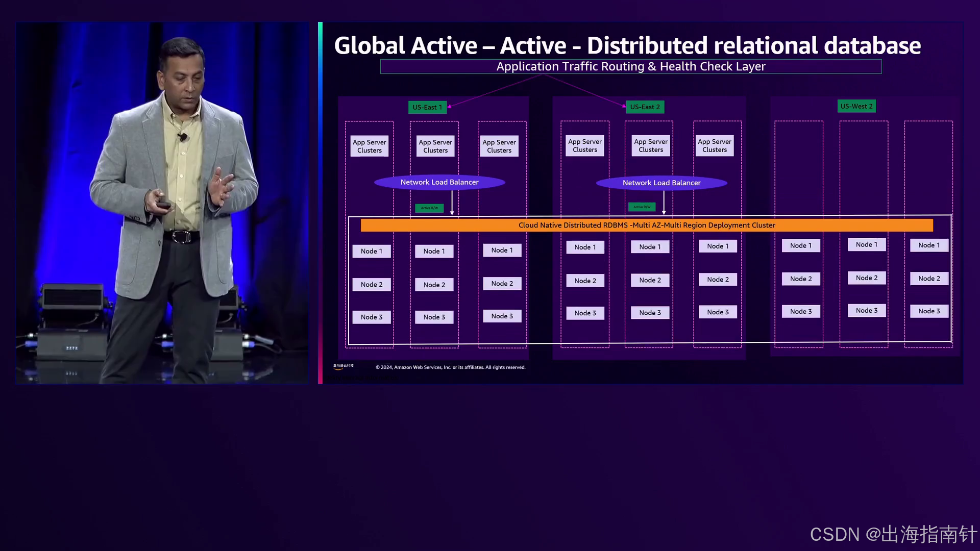Click the third App Server Clusters box in US-East 2
This screenshot has height=551, width=980.
pos(715,145)
